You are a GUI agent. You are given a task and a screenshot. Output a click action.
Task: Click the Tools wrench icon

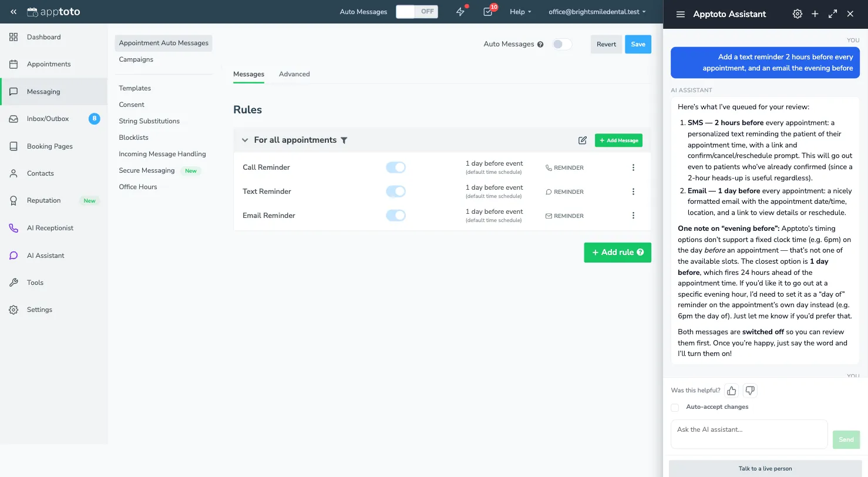pos(14,283)
